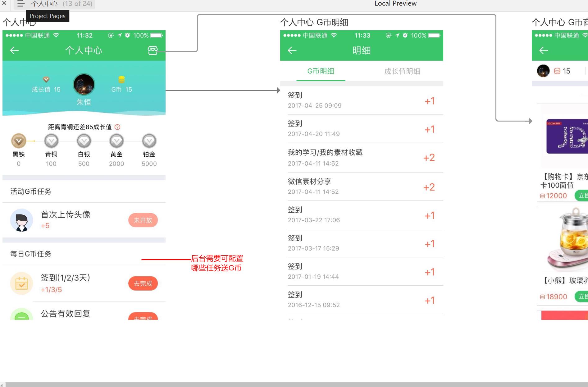Image resolution: width=588 pixels, height=387 pixels.
Task: Click the 成长值 15 label
Action: click(x=46, y=90)
